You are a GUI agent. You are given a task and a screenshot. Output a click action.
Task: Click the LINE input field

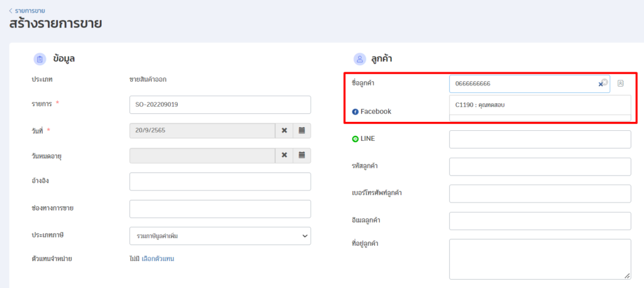pyautogui.click(x=540, y=140)
